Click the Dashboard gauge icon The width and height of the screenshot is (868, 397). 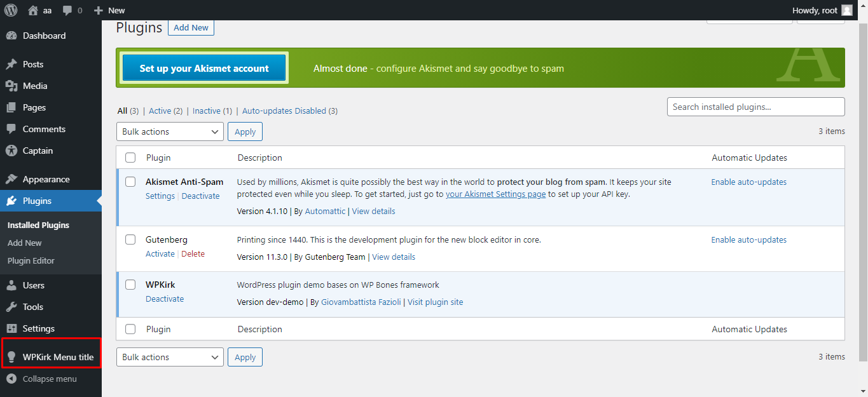point(11,36)
